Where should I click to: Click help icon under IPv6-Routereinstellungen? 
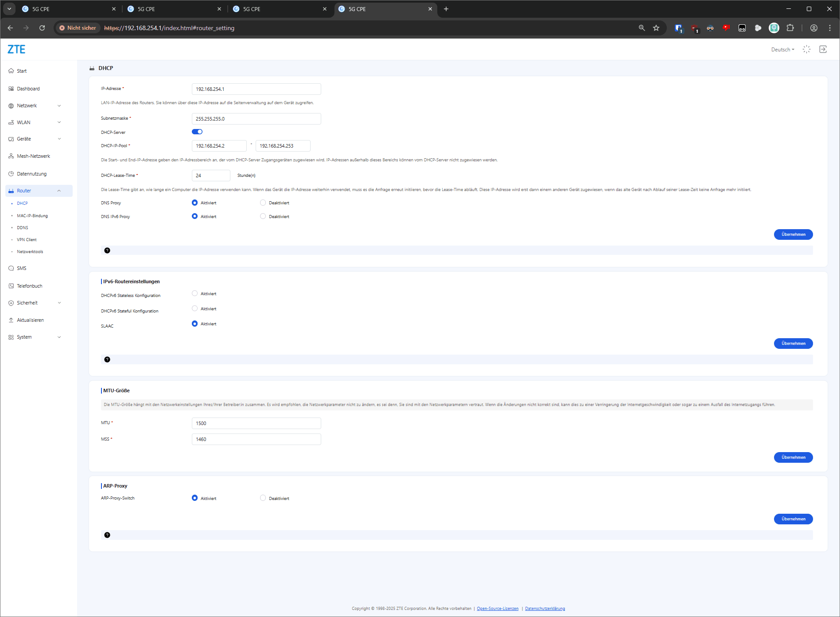(107, 359)
